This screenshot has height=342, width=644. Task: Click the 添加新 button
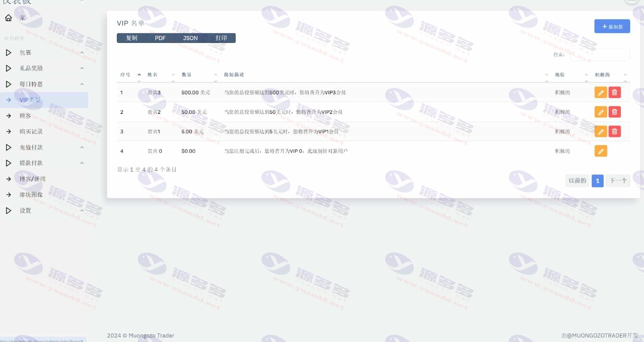tap(612, 26)
